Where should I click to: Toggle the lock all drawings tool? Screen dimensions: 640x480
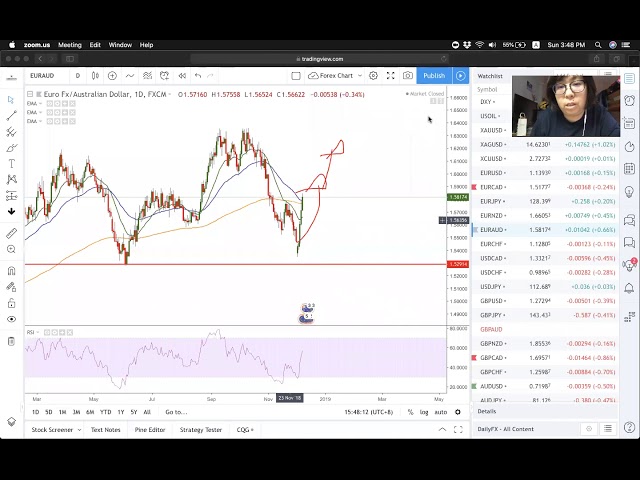(11, 303)
